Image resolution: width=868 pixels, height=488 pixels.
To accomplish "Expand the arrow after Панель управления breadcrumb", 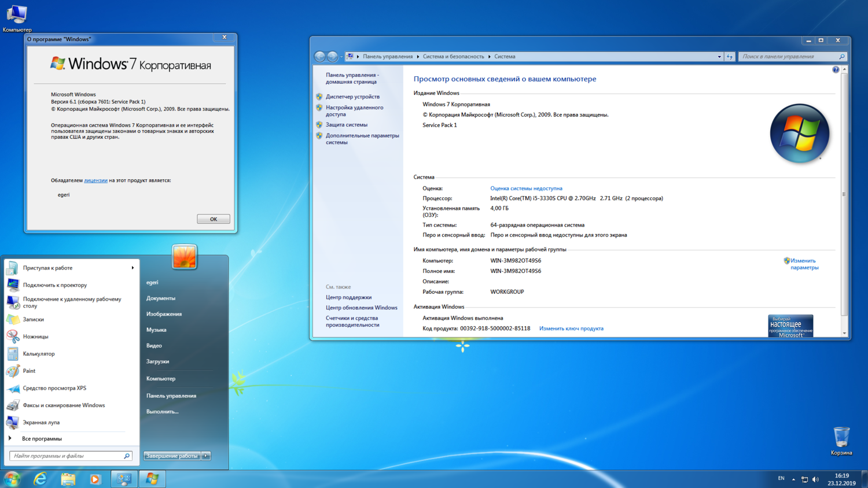I will (418, 57).
